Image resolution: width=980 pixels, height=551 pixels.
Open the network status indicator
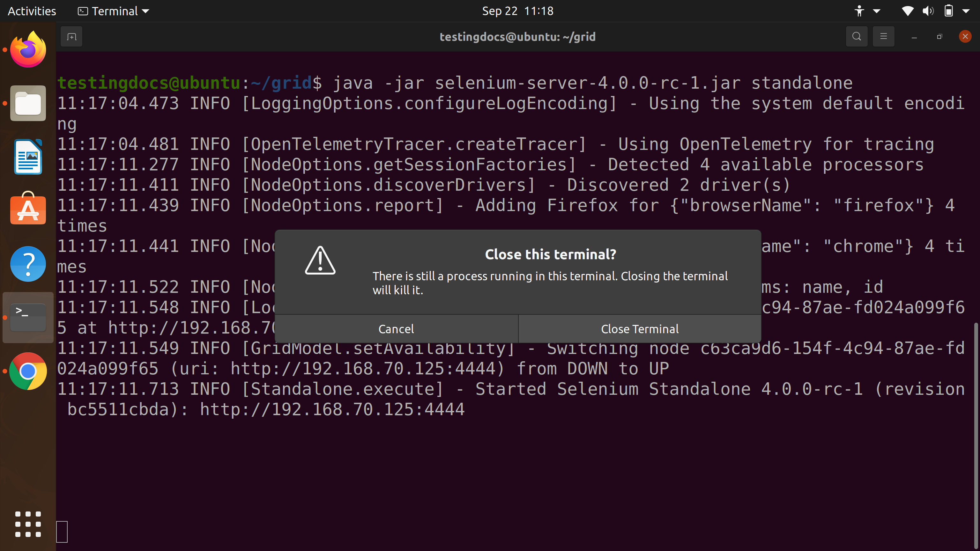[908, 11]
